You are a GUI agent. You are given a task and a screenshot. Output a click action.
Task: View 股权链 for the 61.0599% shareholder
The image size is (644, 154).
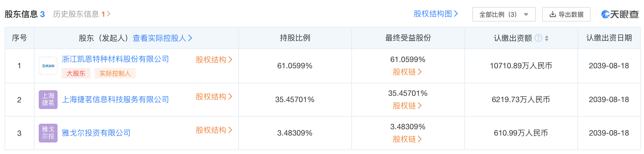407,72
